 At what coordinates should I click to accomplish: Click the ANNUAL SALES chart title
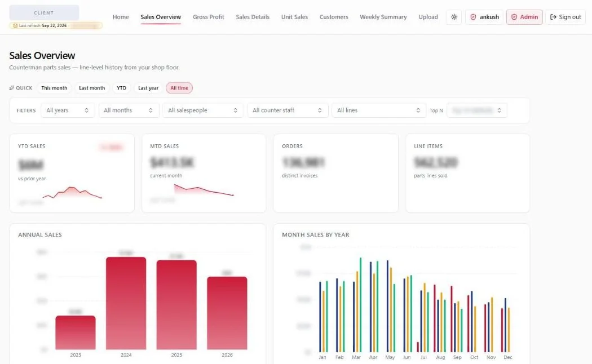40,234
